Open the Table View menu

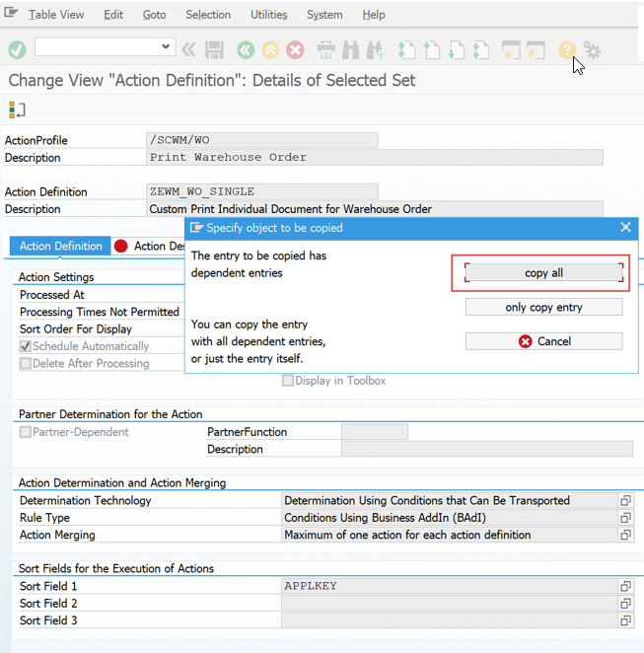coord(56,15)
